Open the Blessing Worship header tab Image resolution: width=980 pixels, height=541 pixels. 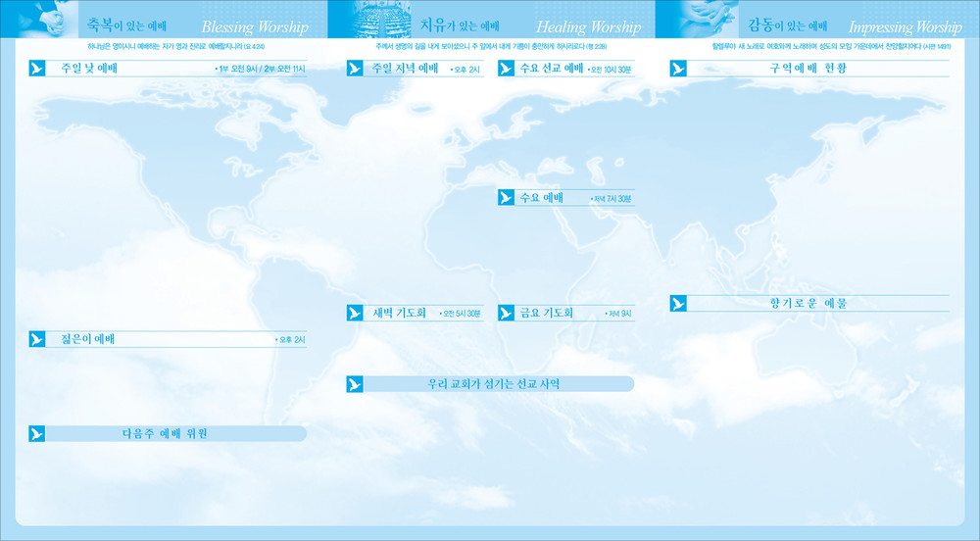[254, 27]
